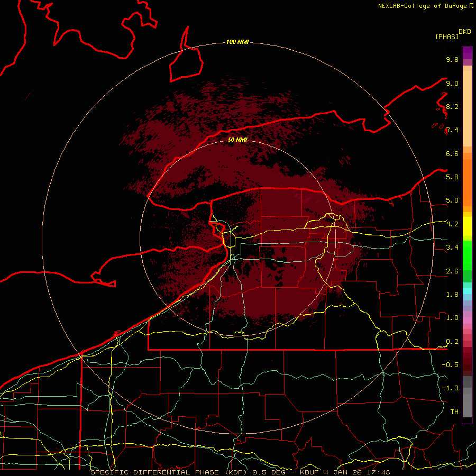Viewport: 476px width, 476px height.
Task: Click the 17:48 timestamp in the caption
Action: coord(379,472)
